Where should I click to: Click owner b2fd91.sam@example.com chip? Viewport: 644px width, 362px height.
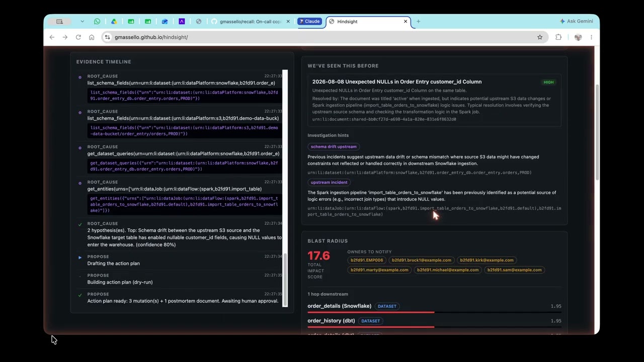514,270
